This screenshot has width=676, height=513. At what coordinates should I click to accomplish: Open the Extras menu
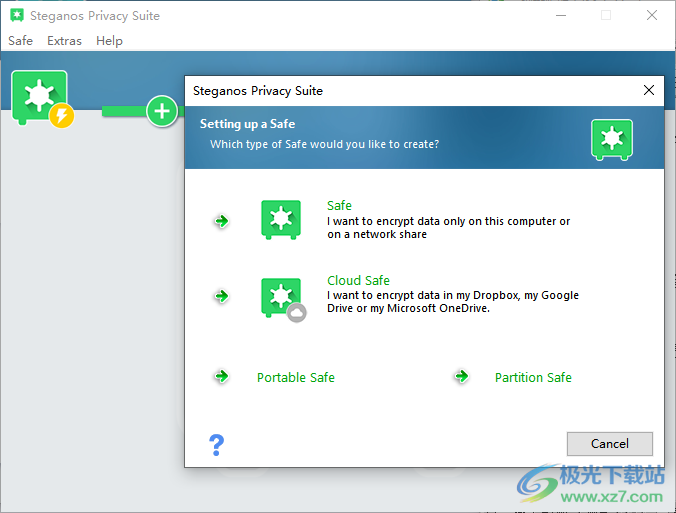click(64, 41)
